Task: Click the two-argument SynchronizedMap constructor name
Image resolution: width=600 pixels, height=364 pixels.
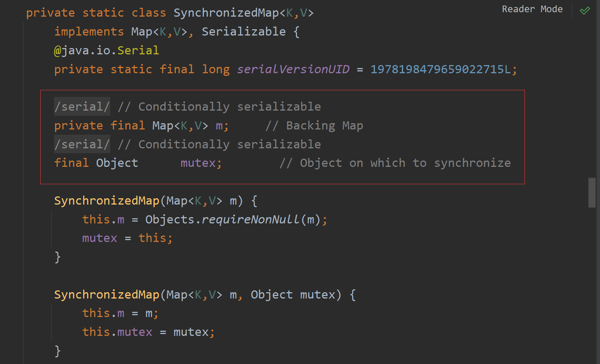Action: [107, 295]
